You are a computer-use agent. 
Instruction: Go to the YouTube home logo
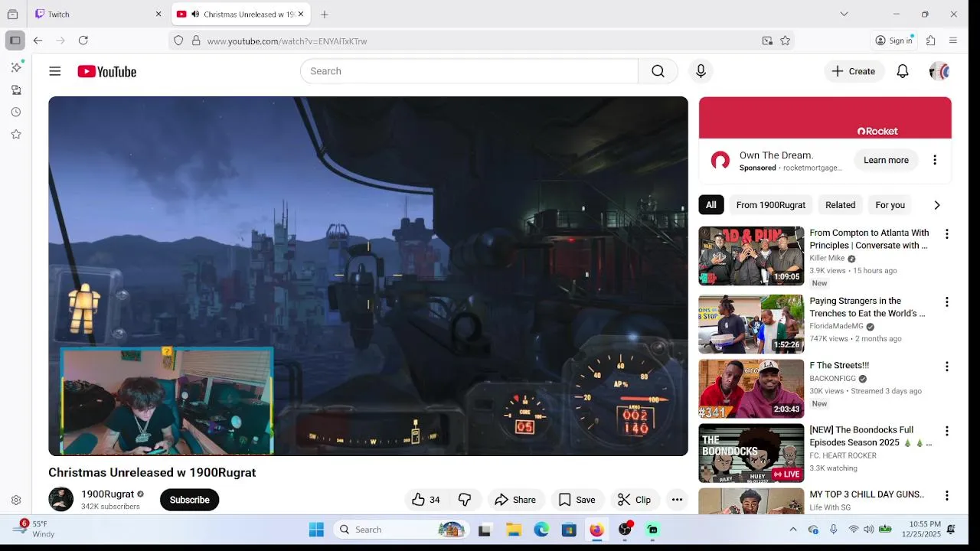[106, 71]
